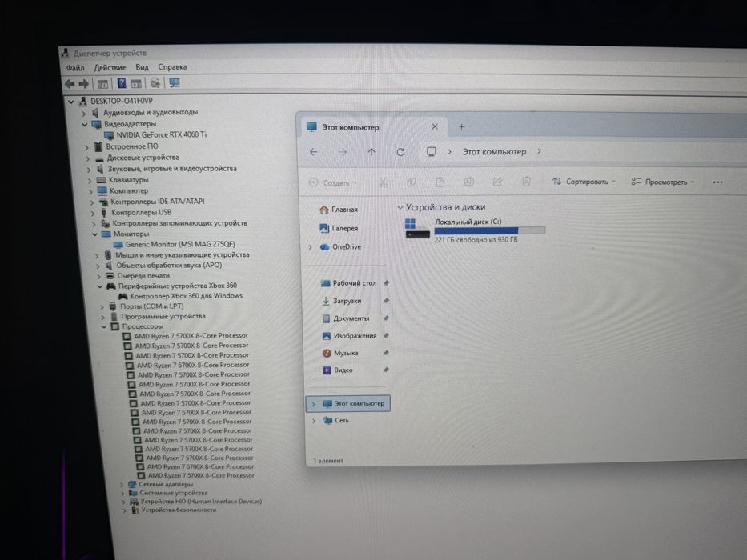Collapse the Устройства и диски group
The width and height of the screenshot is (747, 560).
[400, 208]
